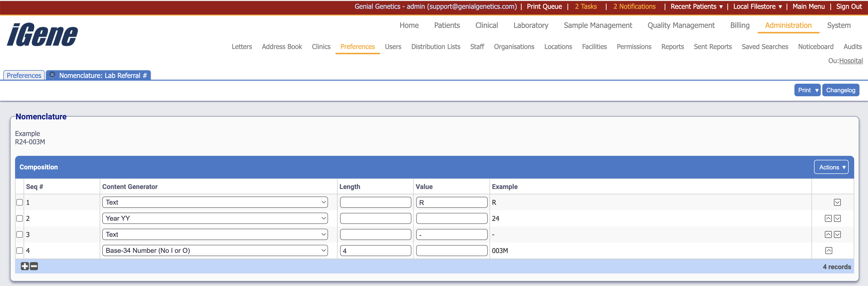Viewport: 868px width, 286px height.
Task: Click the Changelog button
Action: (x=840, y=90)
